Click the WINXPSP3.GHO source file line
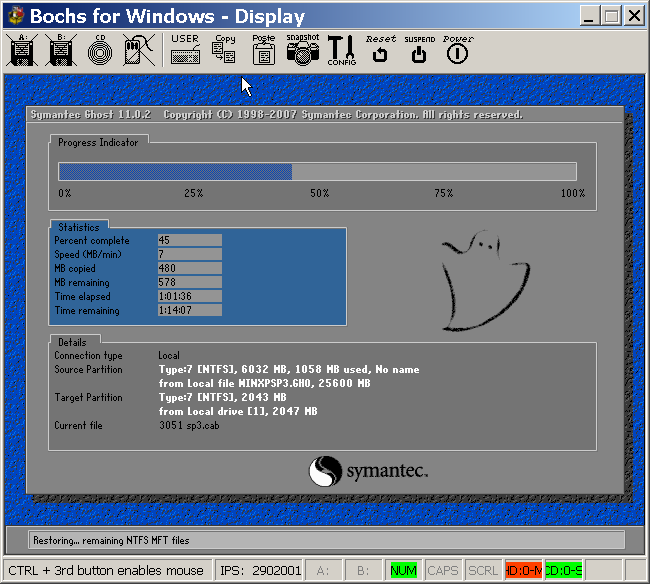Image resolution: width=650 pixels, height=584 pixels. (264, 383)
